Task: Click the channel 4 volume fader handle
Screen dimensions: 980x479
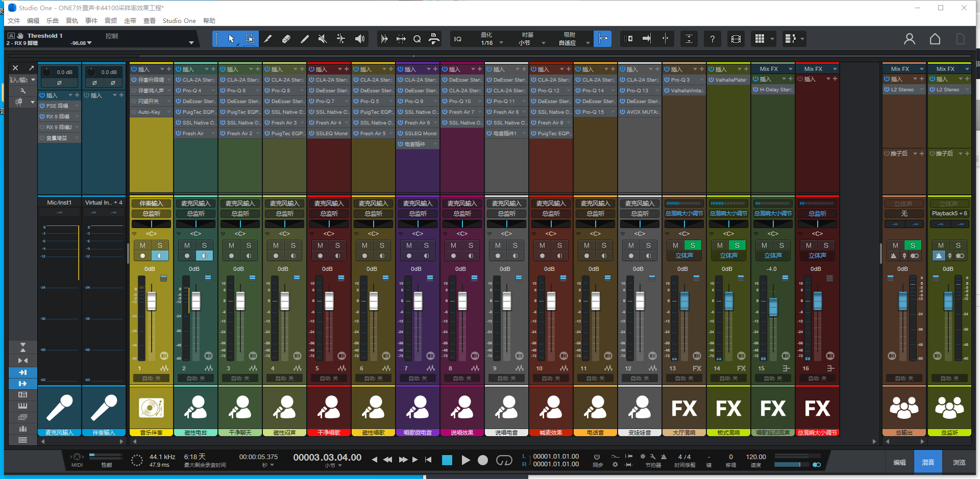Action: (285, 301)
